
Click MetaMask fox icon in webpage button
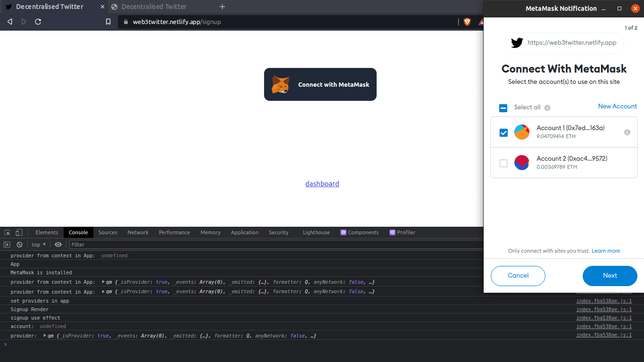281,84
